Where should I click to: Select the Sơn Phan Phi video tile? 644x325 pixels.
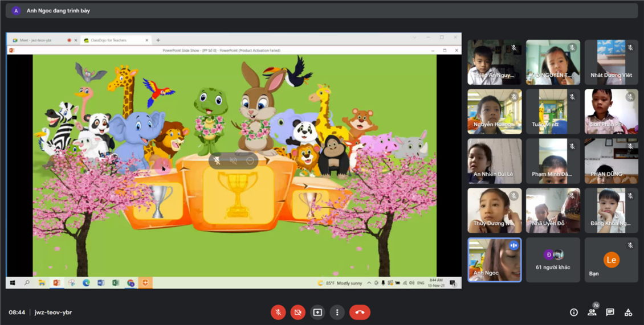click(612, 112)
